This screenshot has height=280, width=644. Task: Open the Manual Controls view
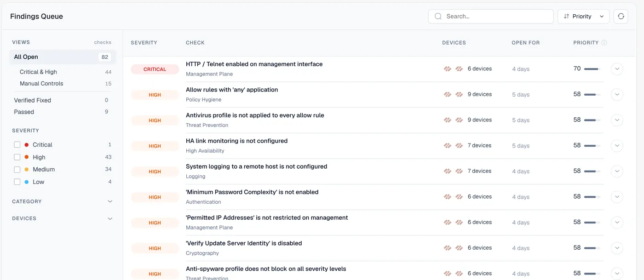point(63,84)
